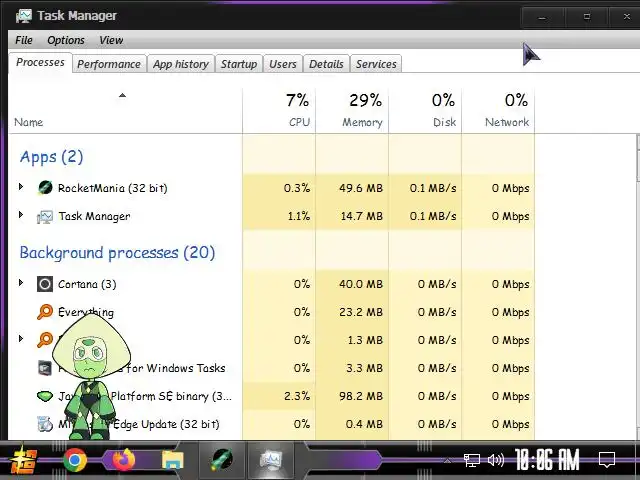
Task: Click the Task Manager process row icon
Action: pyautogui.click(x=44, y=216)
